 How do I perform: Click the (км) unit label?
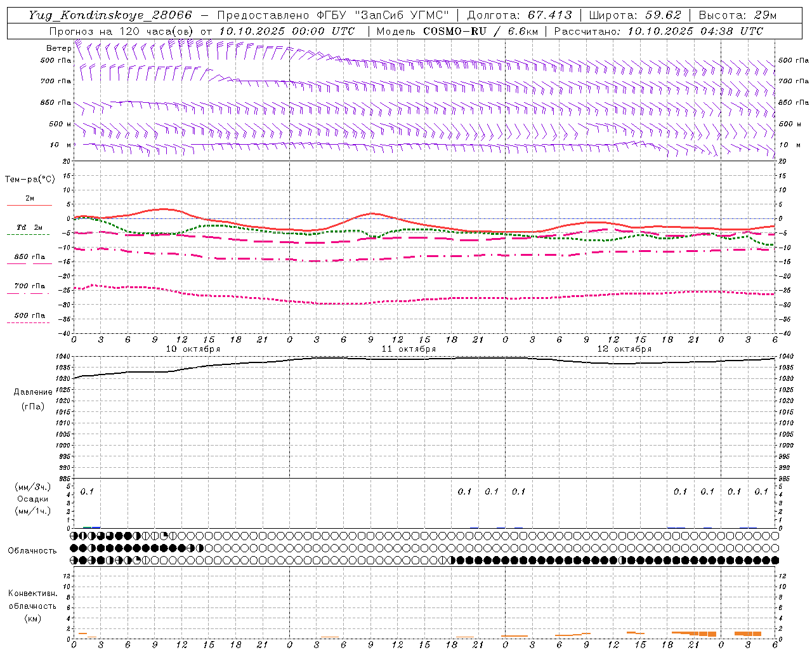pos(33,618)
